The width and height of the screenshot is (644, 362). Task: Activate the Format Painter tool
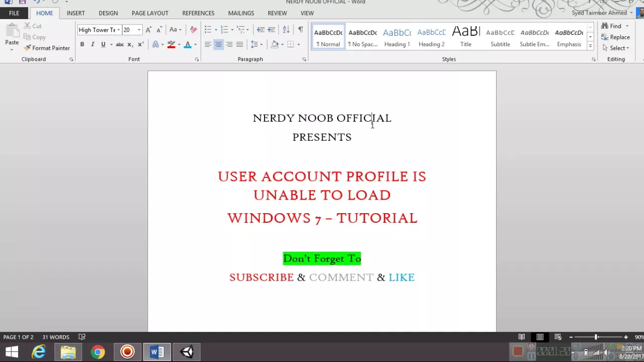click(x=47, y=48)
